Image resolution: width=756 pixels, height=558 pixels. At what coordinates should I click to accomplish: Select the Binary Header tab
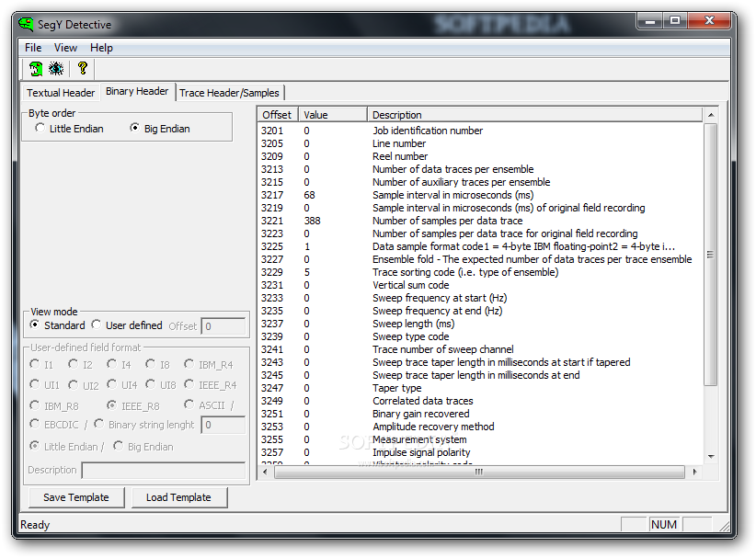click(x=137, y=91)
